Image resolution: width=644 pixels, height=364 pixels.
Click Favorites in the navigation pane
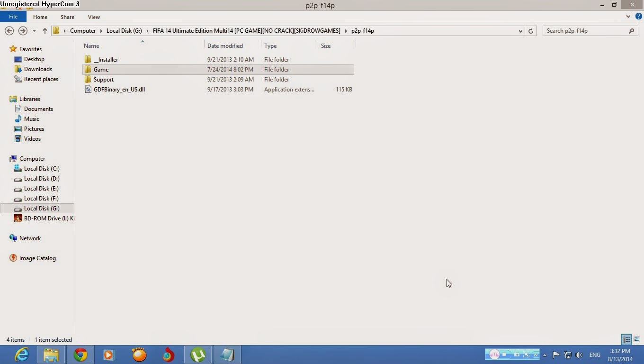coord(30,49)
